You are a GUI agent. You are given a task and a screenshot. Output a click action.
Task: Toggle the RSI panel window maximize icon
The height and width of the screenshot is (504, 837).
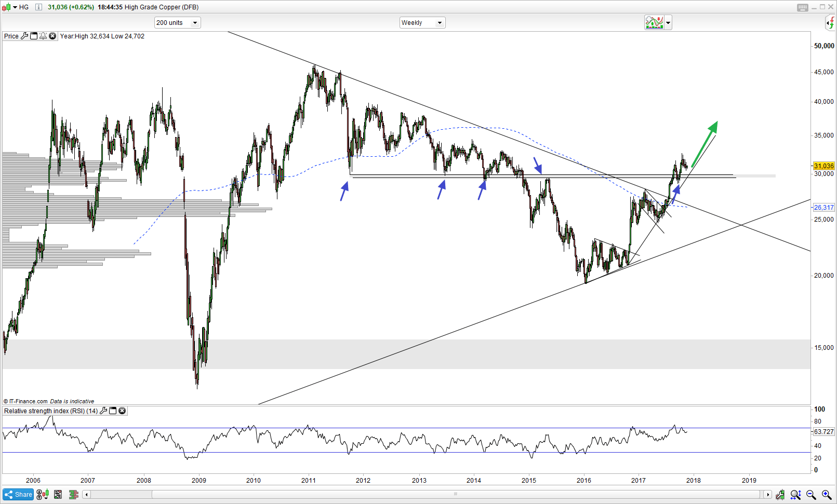113,411
